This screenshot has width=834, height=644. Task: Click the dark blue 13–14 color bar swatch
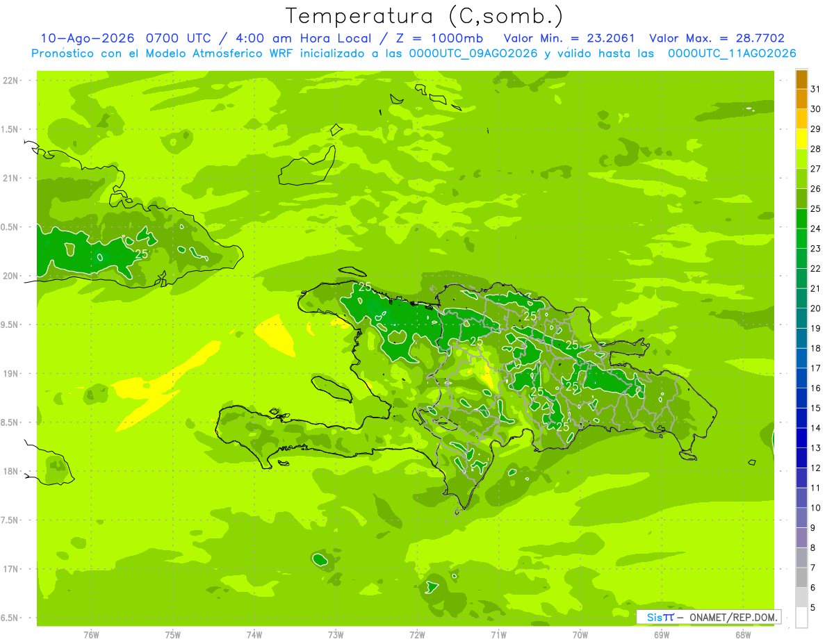801,438
